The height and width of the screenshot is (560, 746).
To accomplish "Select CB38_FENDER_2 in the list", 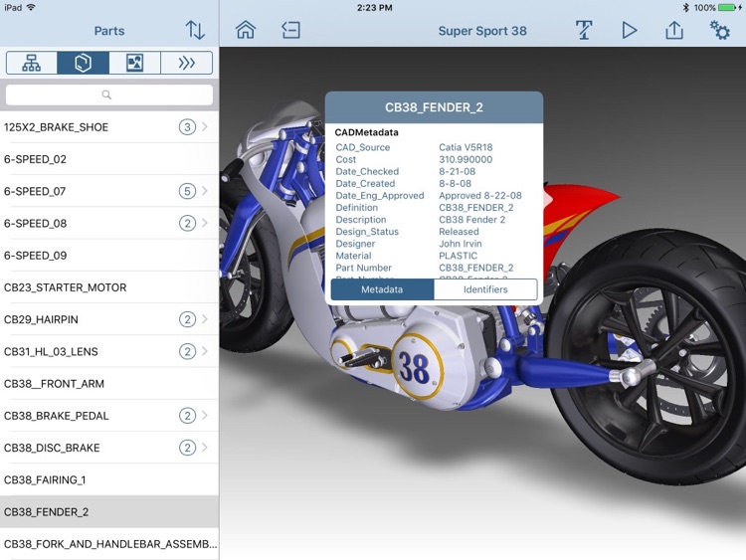I will [x=109, y=511].
